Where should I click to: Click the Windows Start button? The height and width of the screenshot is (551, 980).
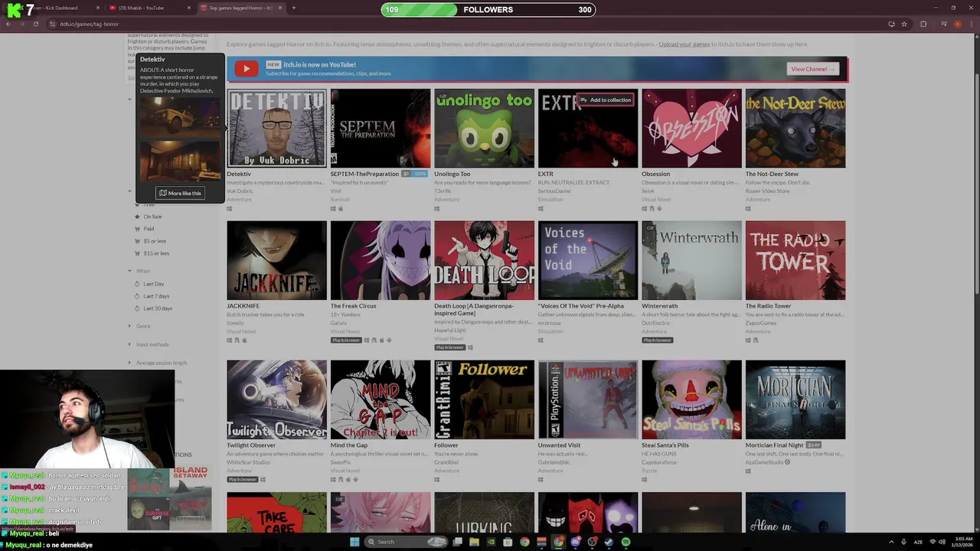pos(354,542)
